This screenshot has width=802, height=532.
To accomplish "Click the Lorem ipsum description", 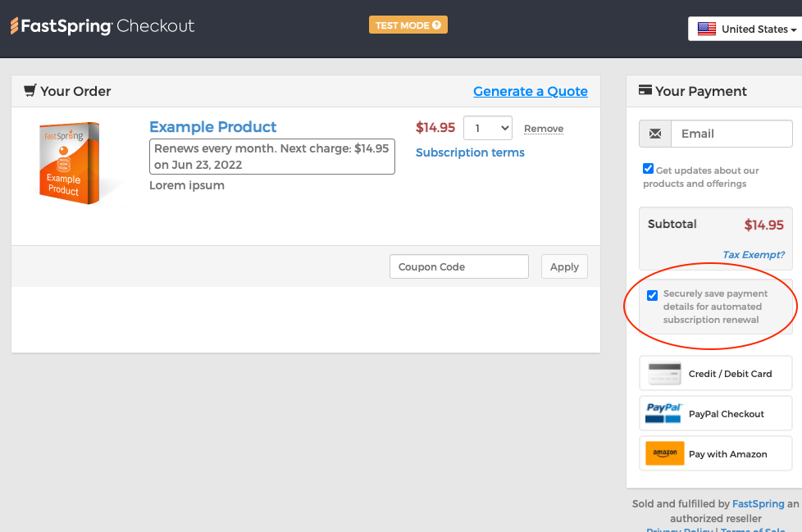I will tap(187, 185).
